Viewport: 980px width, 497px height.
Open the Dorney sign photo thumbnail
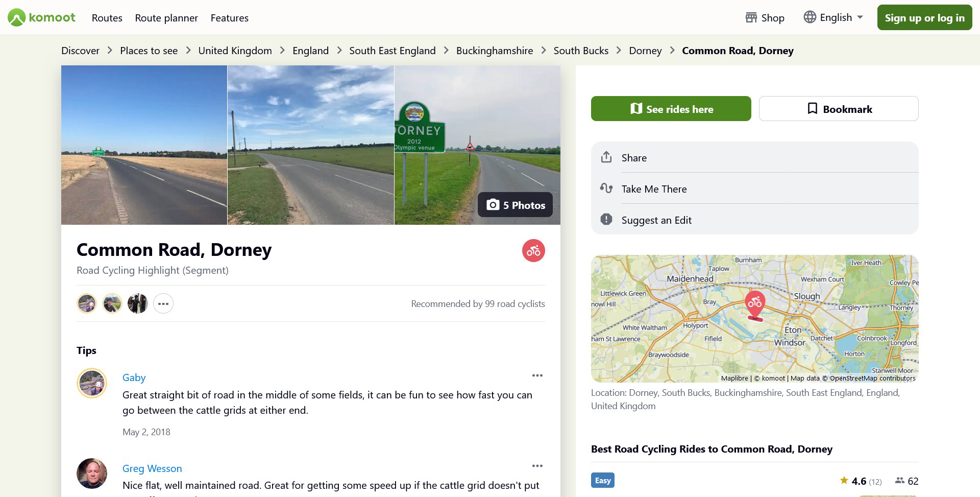point(477,145)
